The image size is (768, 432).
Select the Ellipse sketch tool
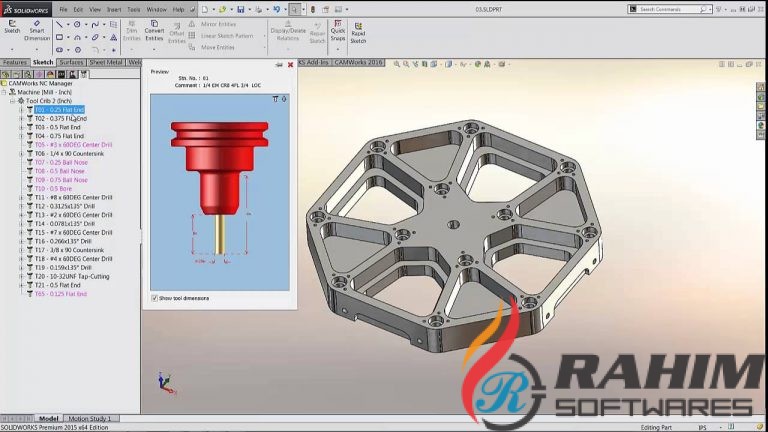(x=95, y=37)
